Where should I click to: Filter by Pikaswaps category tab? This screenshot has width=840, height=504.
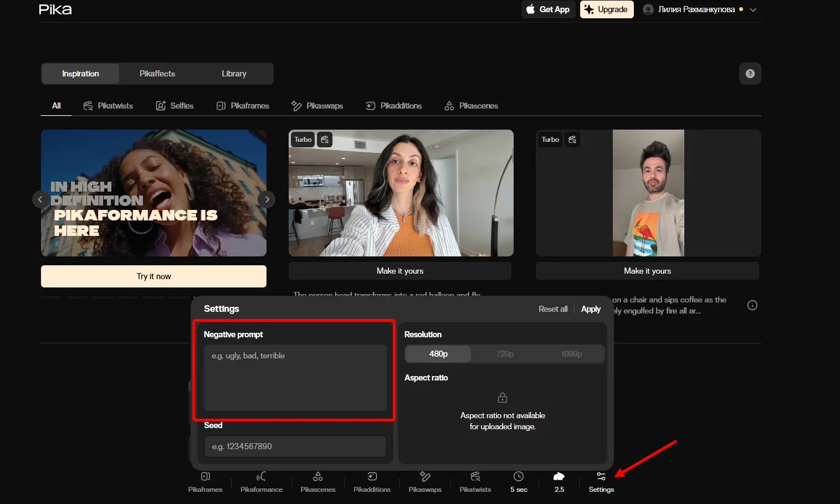317,106
